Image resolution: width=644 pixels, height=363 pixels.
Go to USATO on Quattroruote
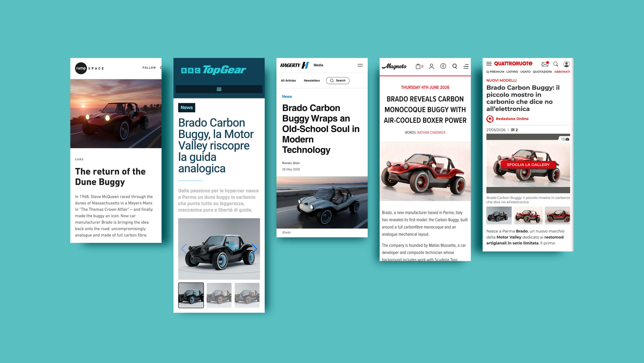[525, 72]
